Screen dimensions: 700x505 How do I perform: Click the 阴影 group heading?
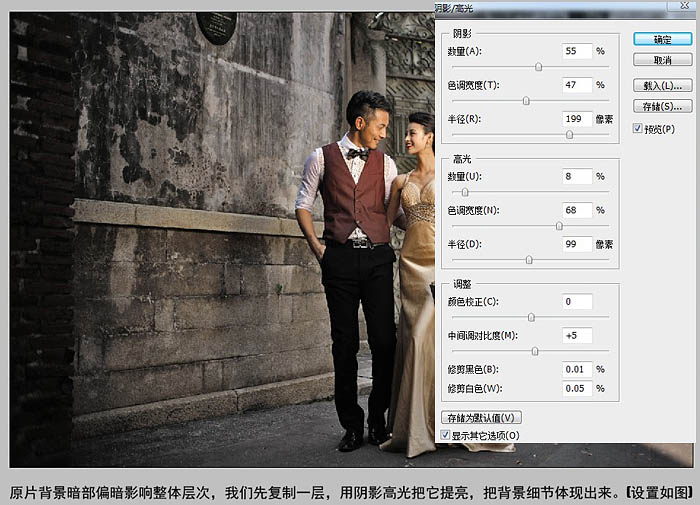point(462,33)
